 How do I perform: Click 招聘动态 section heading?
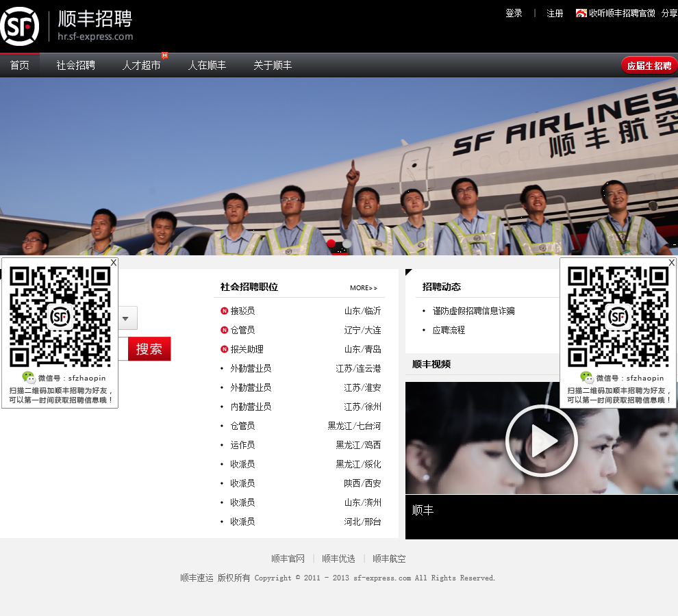click(x=442, y=287)
